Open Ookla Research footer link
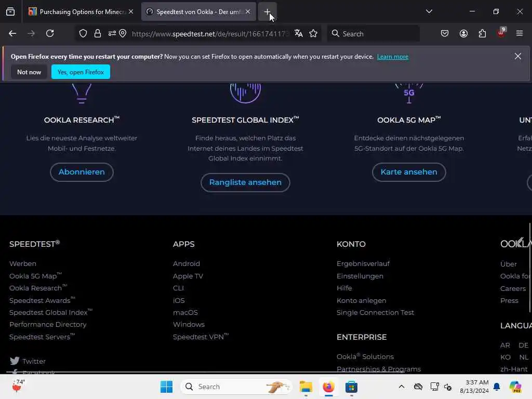Image resolution: width=532 pixels, height=399 pixels. (38, 288)
